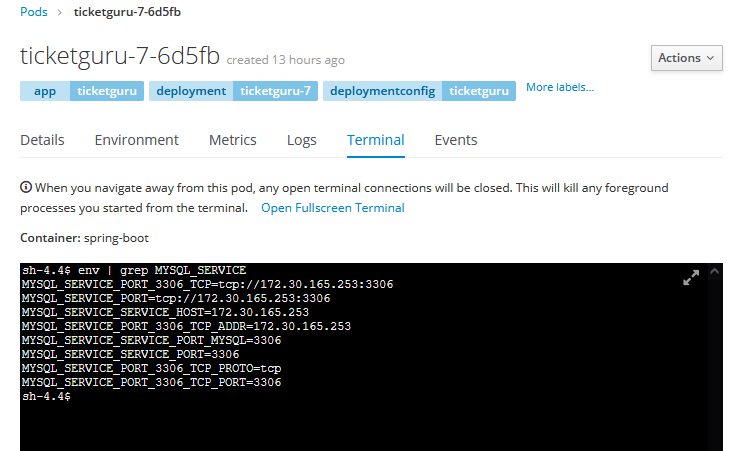Screen dimensions: 734x451
Task: Switch to the Details tab
Action: [x=42, y=140]
